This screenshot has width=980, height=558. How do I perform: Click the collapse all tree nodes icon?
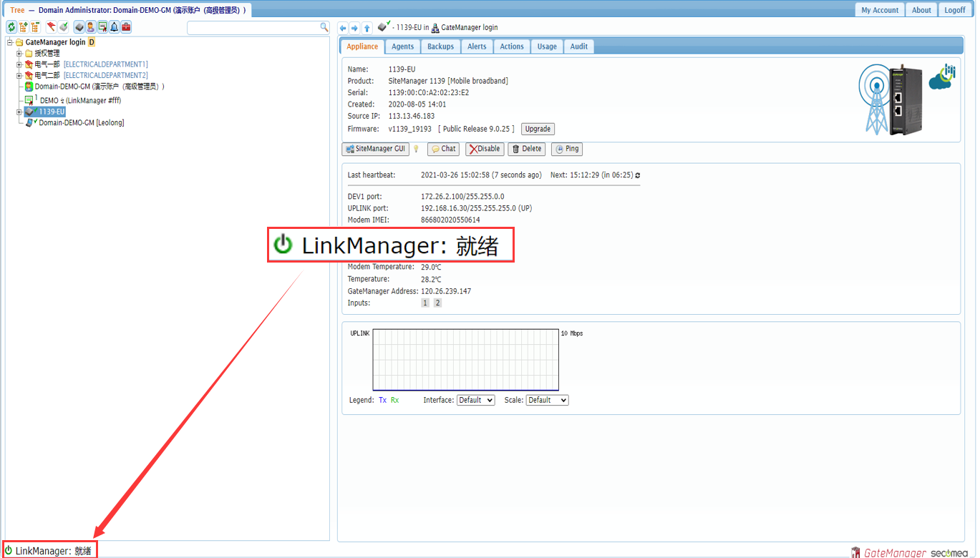[x=34, y=27]
